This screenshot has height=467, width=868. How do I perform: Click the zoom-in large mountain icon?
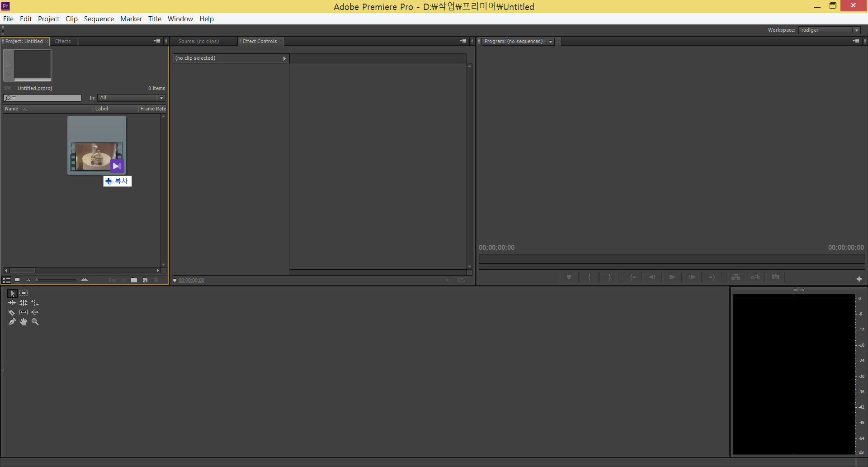pyautogui.click(x=85, y=280)
